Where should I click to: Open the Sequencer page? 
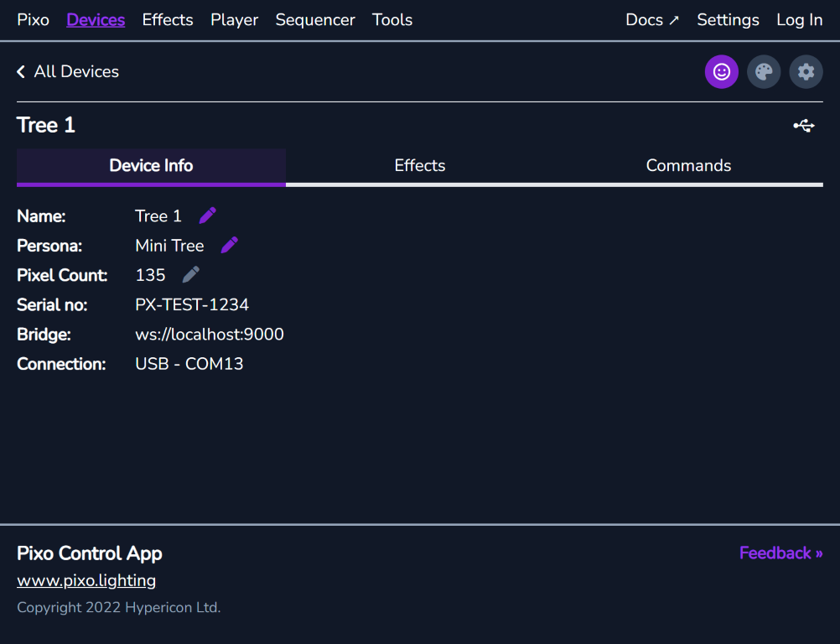coord(315,19)
